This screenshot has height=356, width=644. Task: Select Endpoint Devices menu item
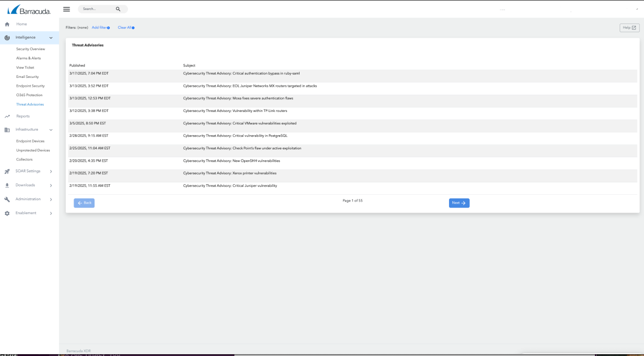pos(30,141)
